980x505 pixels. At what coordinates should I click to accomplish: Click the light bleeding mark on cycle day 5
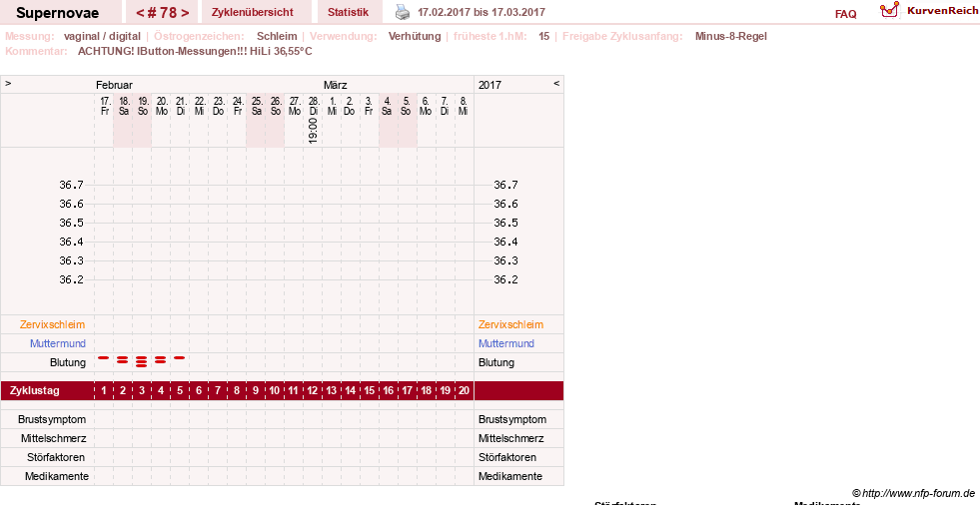pos(180,357)
